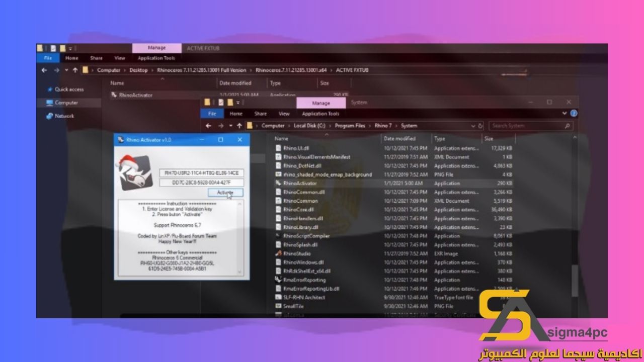Open recent locations dropdown in ACTIVE FXTUB window
Screen dimensions: 644x362
67,70
